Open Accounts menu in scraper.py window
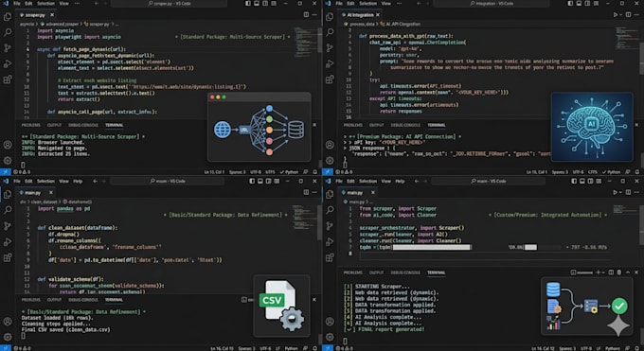 [8, 145]
